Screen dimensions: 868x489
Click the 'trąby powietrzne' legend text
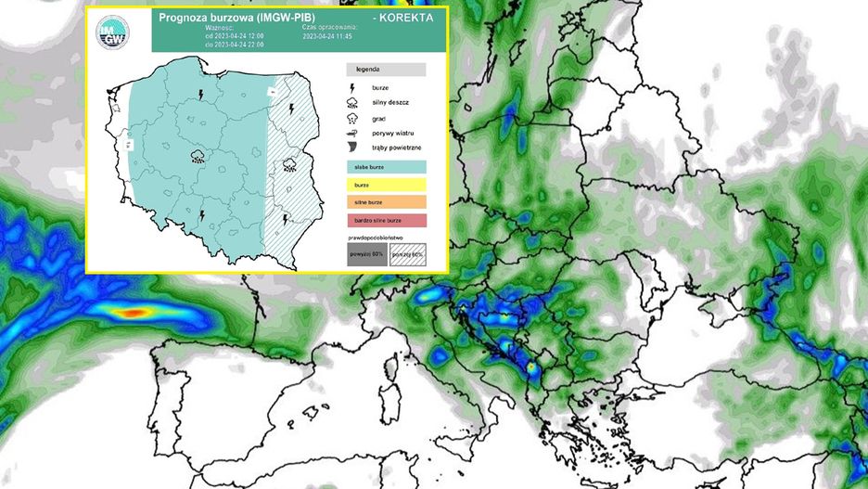(x=396, y=148)
